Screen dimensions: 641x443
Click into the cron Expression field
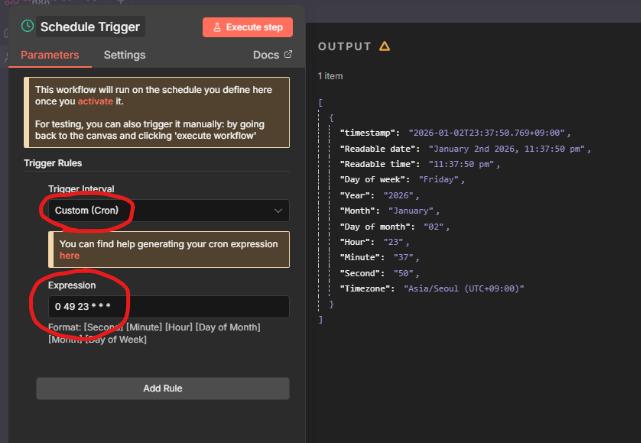tap(168, 306)
